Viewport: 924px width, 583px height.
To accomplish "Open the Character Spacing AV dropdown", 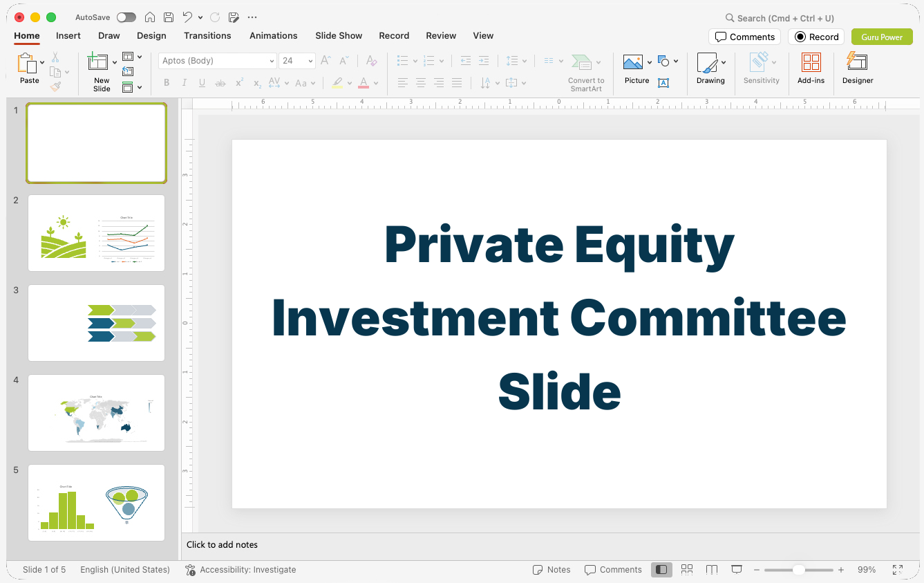I will pyautogui.click(x=279, y=83).
